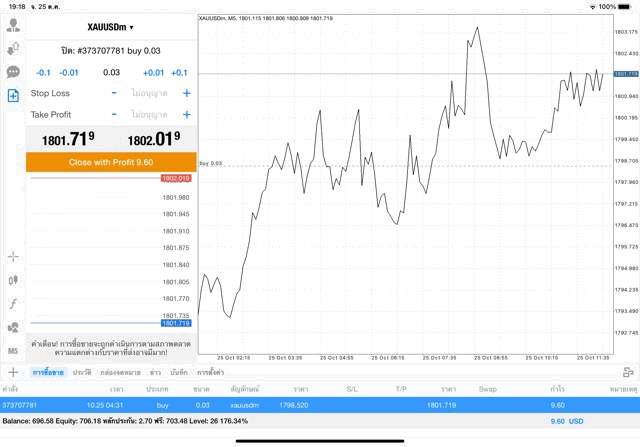
Task: Click the Stop Loss value field
Action: click(x=150, y=93)
